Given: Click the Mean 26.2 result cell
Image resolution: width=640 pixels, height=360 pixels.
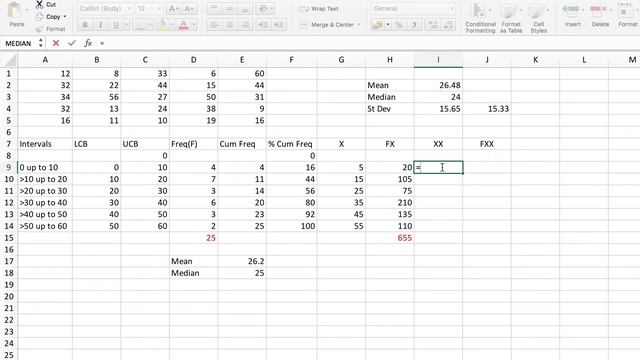Looking at the screenshot, I should pos(242,261).
